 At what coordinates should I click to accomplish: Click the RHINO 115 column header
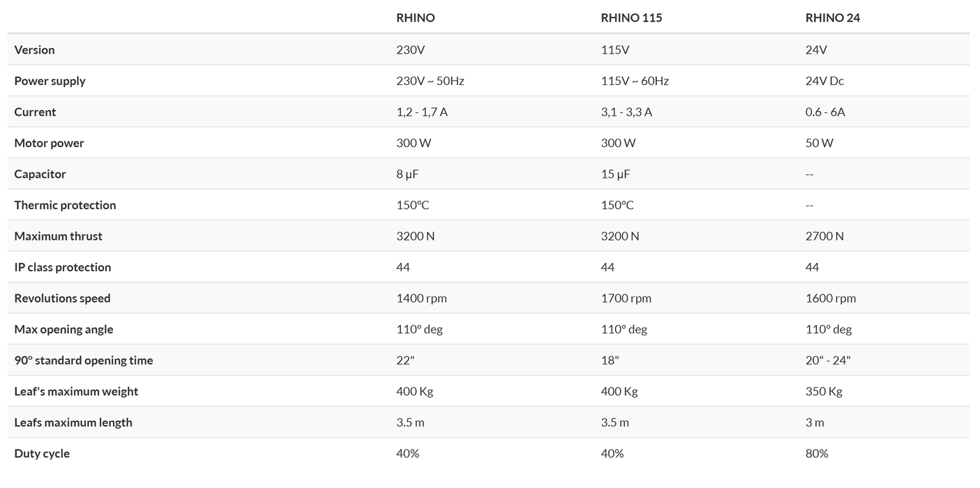pos(631,18)
